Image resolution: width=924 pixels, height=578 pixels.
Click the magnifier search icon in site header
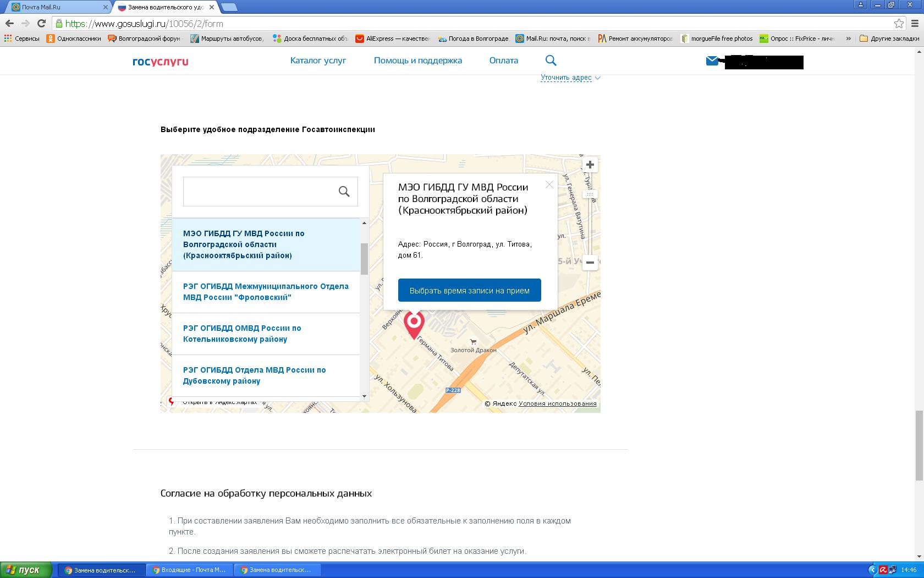pyautogui.click(x=551, y=61)
